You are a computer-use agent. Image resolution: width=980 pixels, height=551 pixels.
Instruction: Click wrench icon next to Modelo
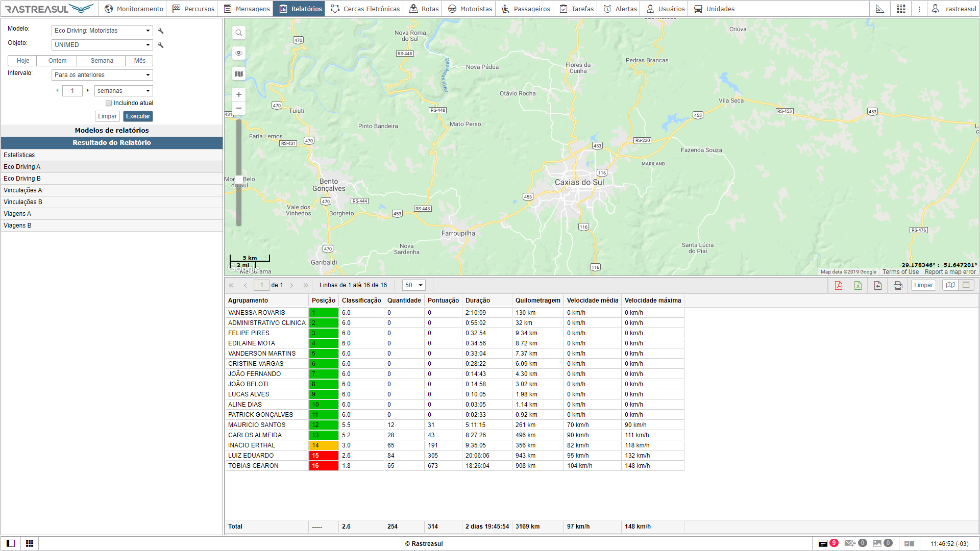tap(161, 31)
